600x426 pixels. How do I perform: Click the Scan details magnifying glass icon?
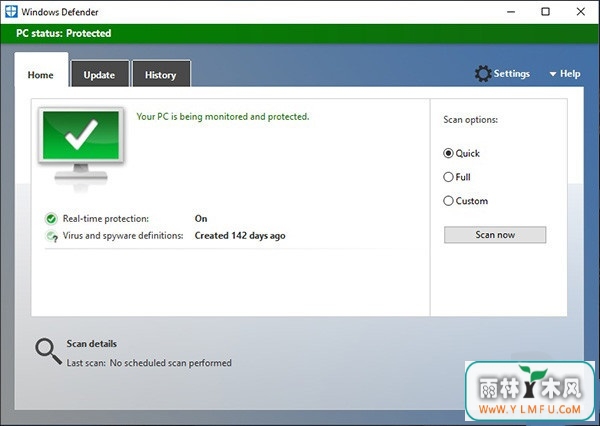pos(48,351)
